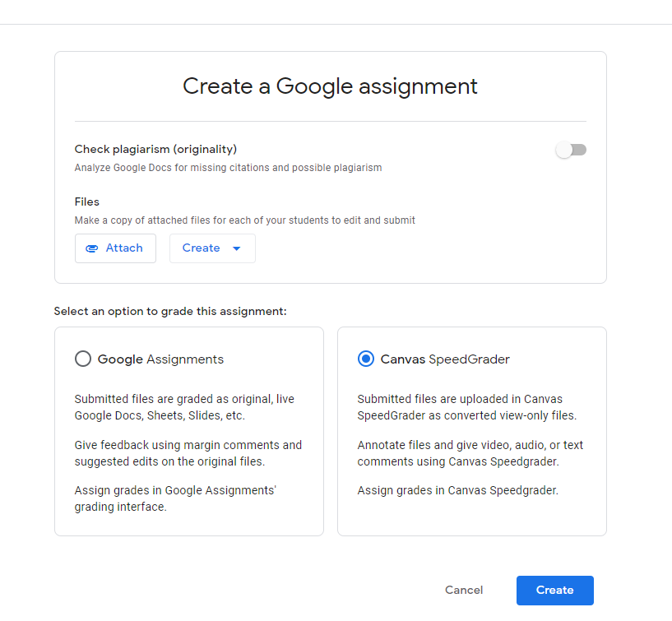Click 'Make a copy of attached files' description
Viewport: 672px width, 621px height.
coord(245,220)
